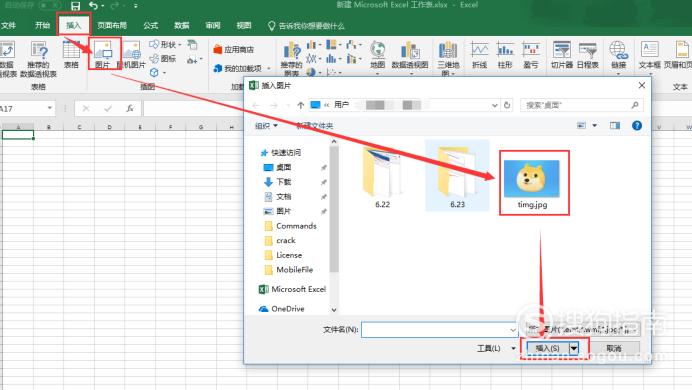Open the Organize (组织) dropdown in dialog
Viewport: 692px width, 390px height.
pyautogui.click(x=267, y=126)
